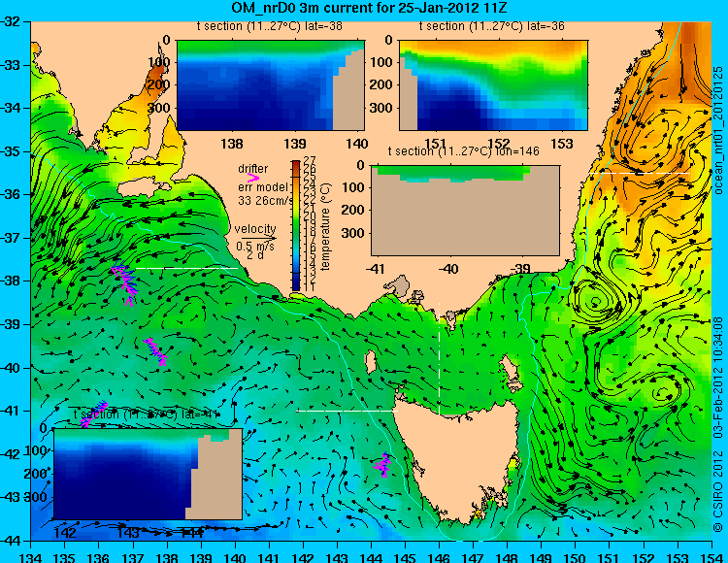Click the '-35' latitude label on left axis
728x563 pixels.
[10, 151]
